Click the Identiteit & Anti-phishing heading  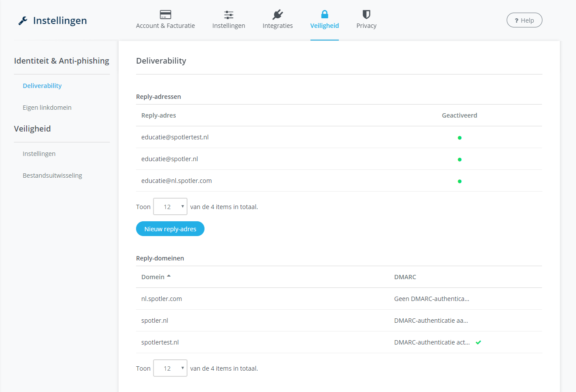coord(61,61)
